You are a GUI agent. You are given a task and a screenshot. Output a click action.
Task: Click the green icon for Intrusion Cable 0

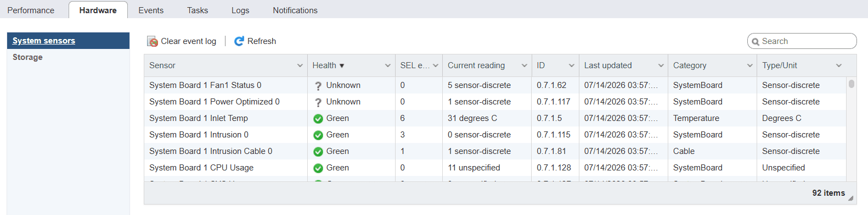click(x=318, y=152)
